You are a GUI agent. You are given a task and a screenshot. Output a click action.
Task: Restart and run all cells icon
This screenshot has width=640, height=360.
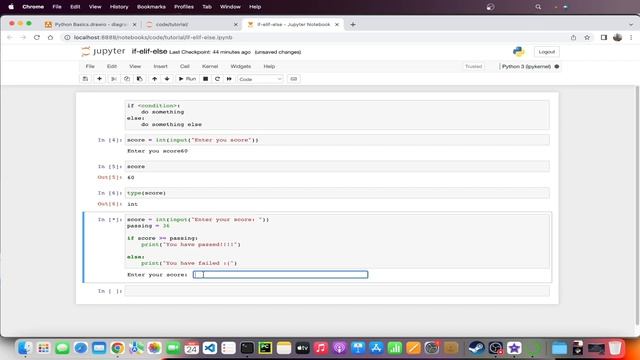pyautogui.click(x=229, y=79)
